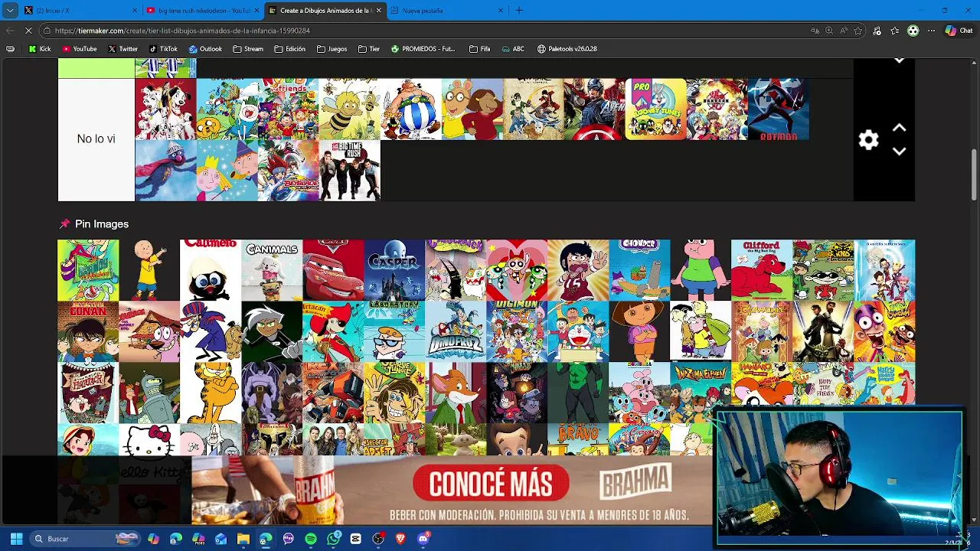This screenshot has height=551, width=980.
Task: Open the Edición bookmarks folder
Action: 290,49
